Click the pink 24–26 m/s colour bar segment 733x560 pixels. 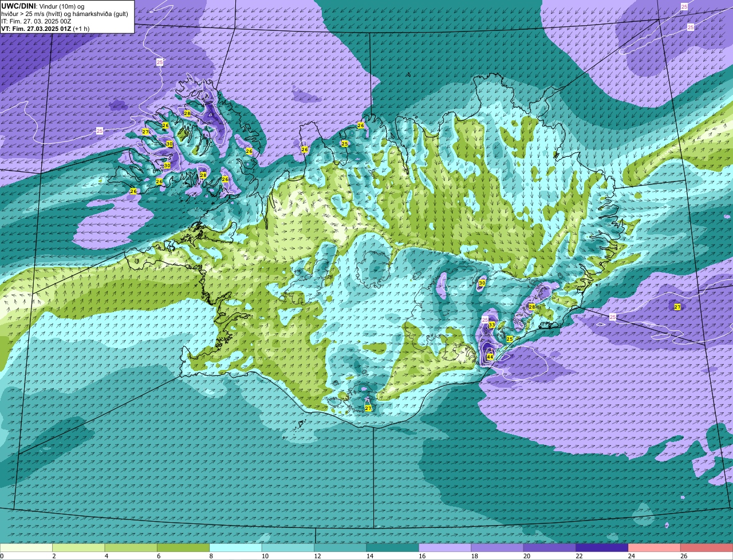tap(655, 547)
